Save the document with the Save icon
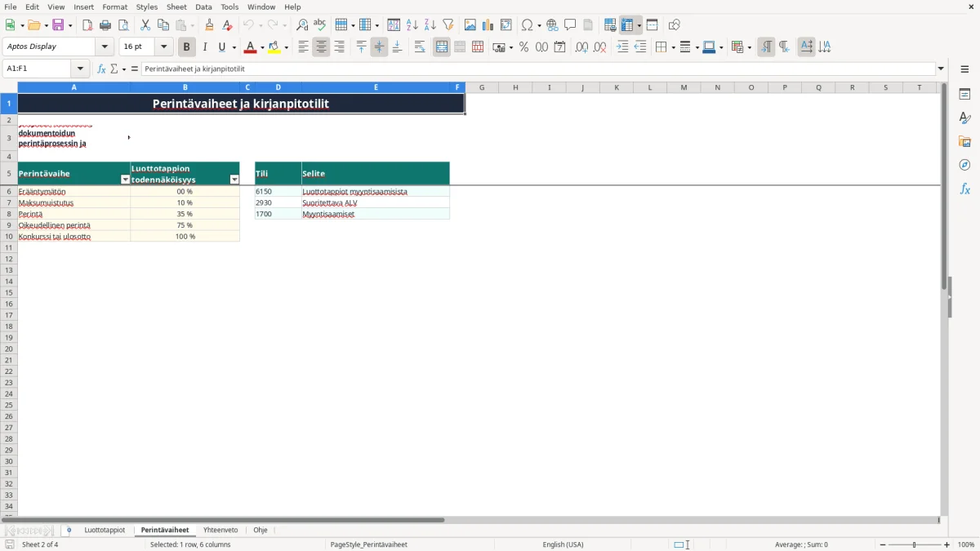The width and height of the screenshot is (980, 551). click(x=58, y=25)
